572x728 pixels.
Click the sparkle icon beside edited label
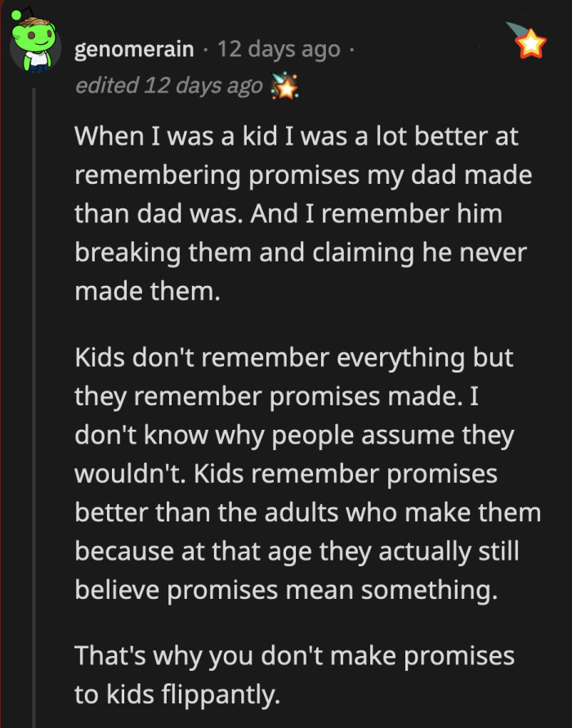(285, 86)
